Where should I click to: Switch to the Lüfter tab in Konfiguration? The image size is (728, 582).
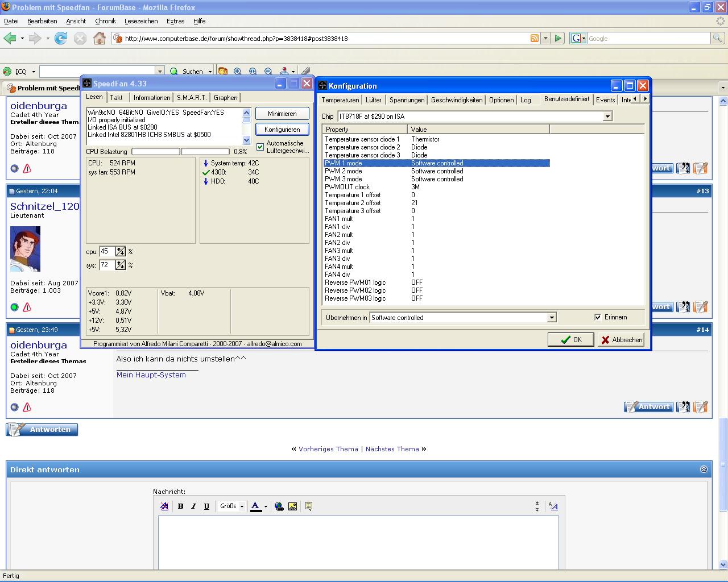point(374,100)
